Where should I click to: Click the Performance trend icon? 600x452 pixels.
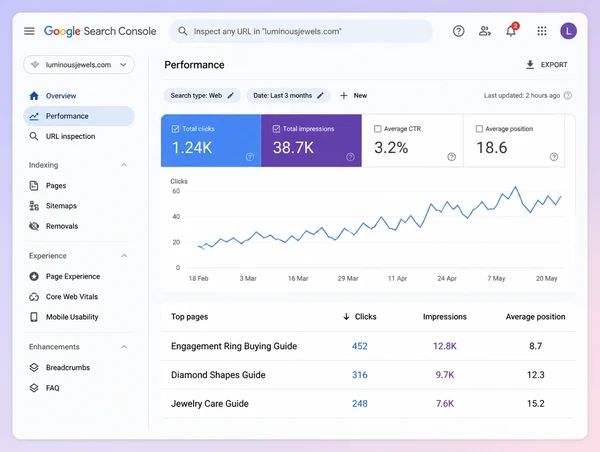(x=34, y=116)
